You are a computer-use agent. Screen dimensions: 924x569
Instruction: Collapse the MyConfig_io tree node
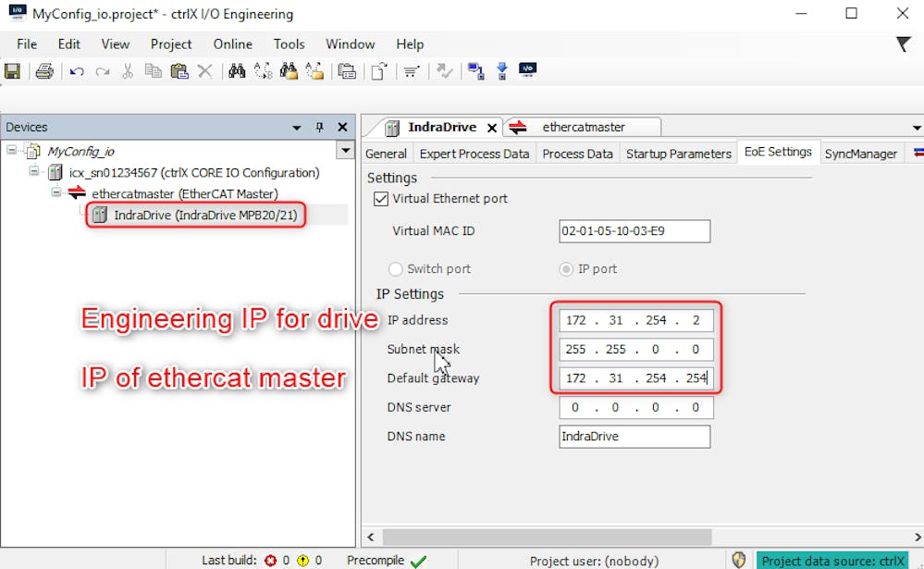[x=12, y=151]
